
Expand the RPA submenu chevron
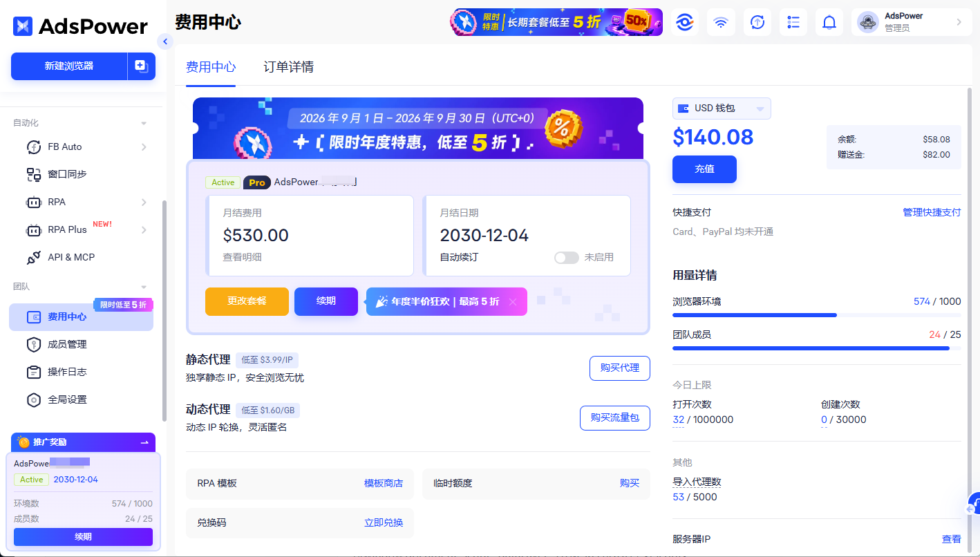144,202
